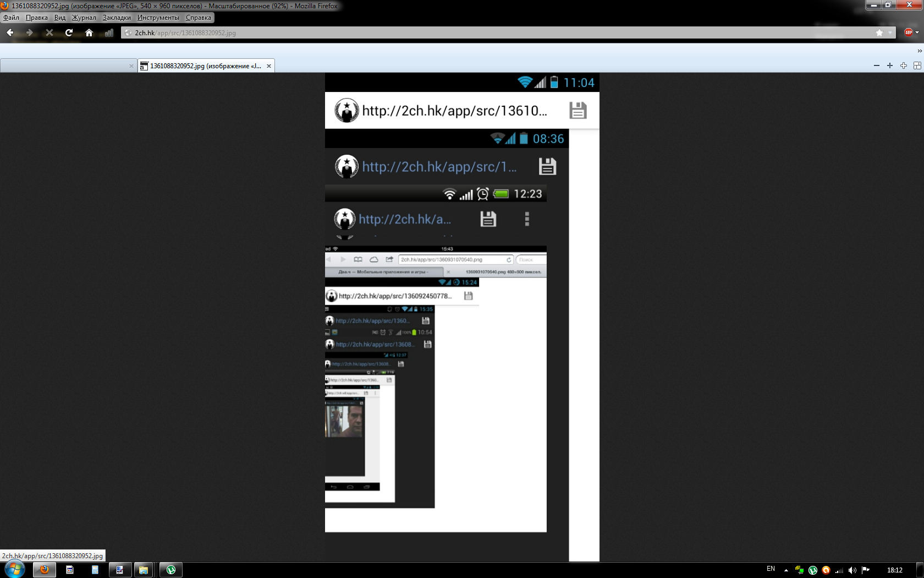Open the taskbar app left of Explorer
Screen dimensions: 924x578
click(x=119, y=570)
